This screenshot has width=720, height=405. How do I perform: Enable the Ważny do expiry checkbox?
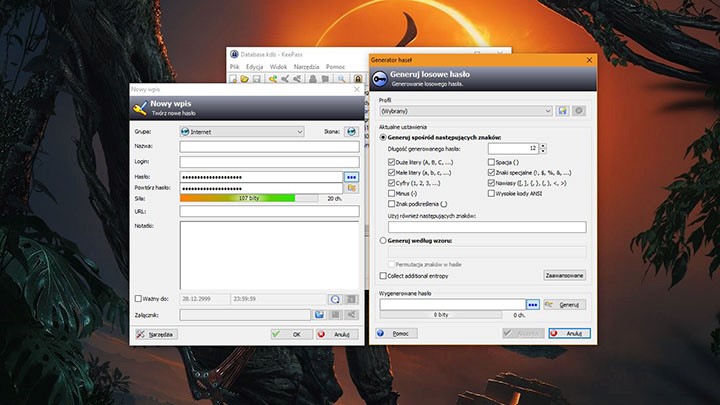click(x=138, y=298)
